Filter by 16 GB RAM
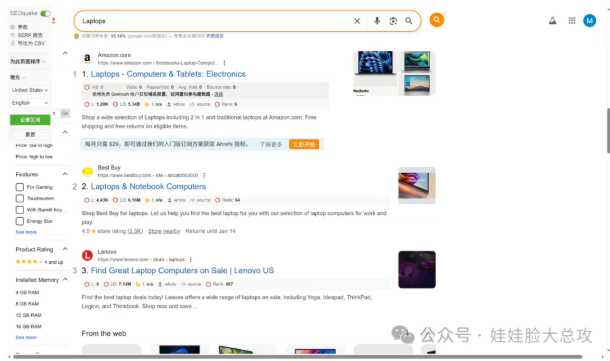 [x=28, y=326]
